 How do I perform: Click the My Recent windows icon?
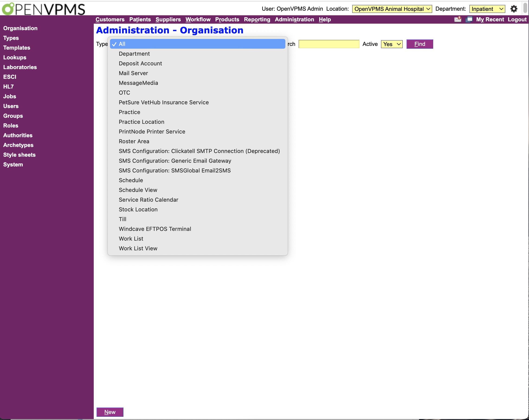pyautogui.click(x=469, y=19)
